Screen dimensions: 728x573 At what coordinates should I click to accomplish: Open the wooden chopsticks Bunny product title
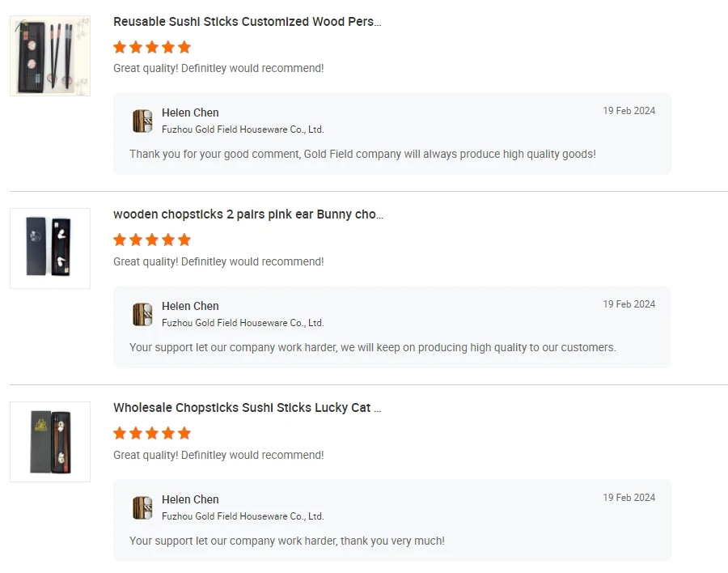[248, 214]
